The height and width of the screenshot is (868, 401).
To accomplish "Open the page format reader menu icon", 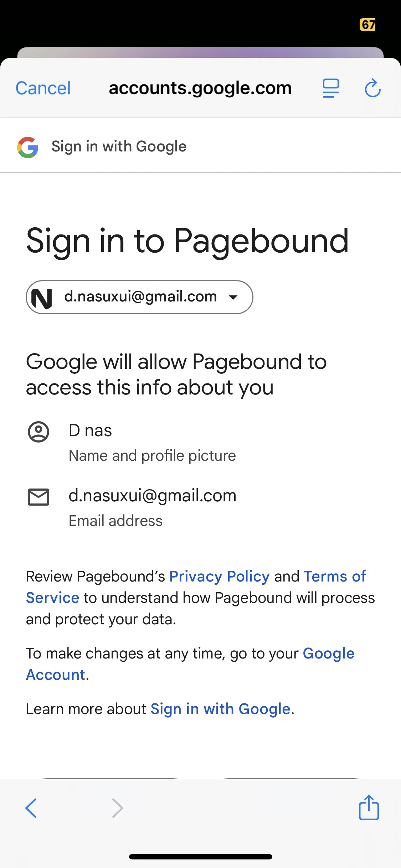I will pos(330,88).
